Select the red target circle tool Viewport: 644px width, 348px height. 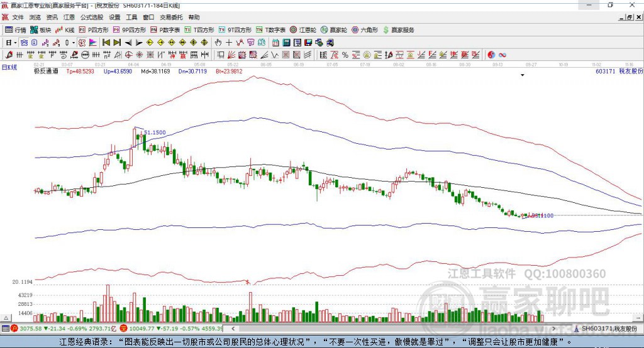coord(128,55)
